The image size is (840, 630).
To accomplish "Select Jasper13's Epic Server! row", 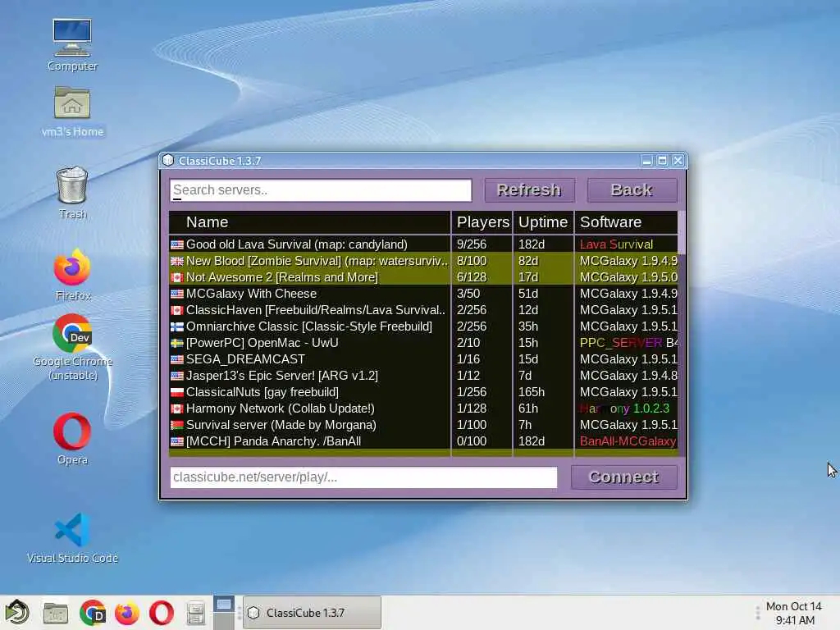I will (309, 376).
